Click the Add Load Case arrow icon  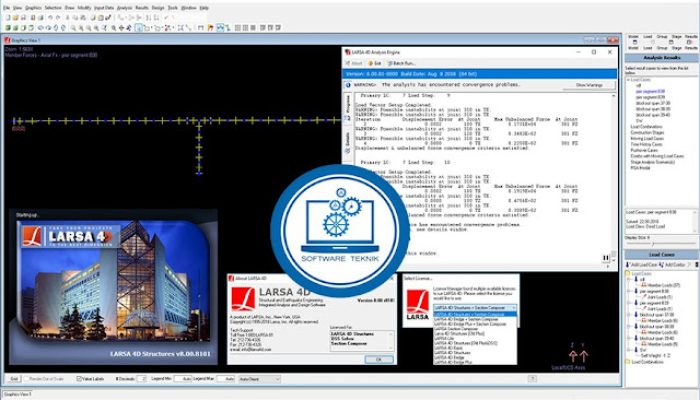pyautogui.click(x=629, y=265)
